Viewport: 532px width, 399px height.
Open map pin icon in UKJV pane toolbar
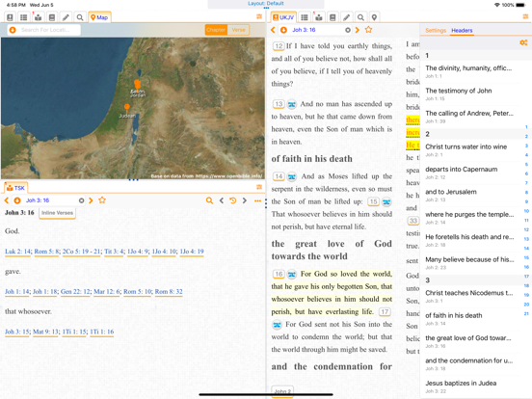click(x=374, y=17)
